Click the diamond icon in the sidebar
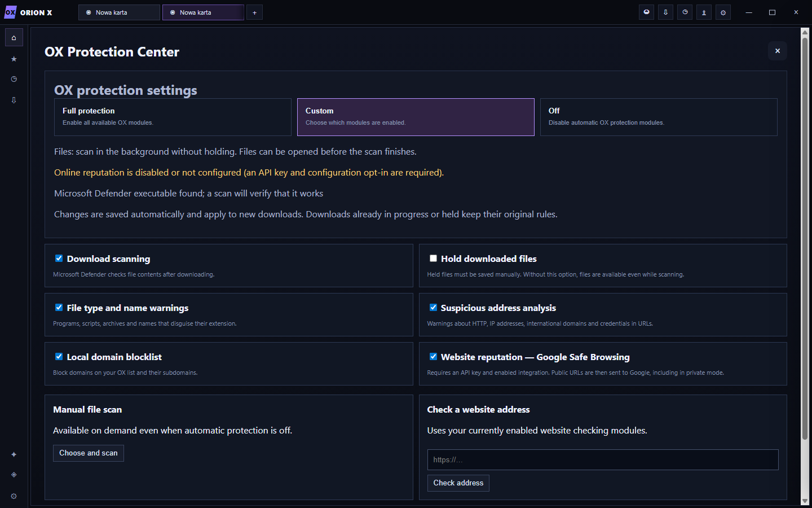This screenshot has height=508, width=812. tap(14, 475)
